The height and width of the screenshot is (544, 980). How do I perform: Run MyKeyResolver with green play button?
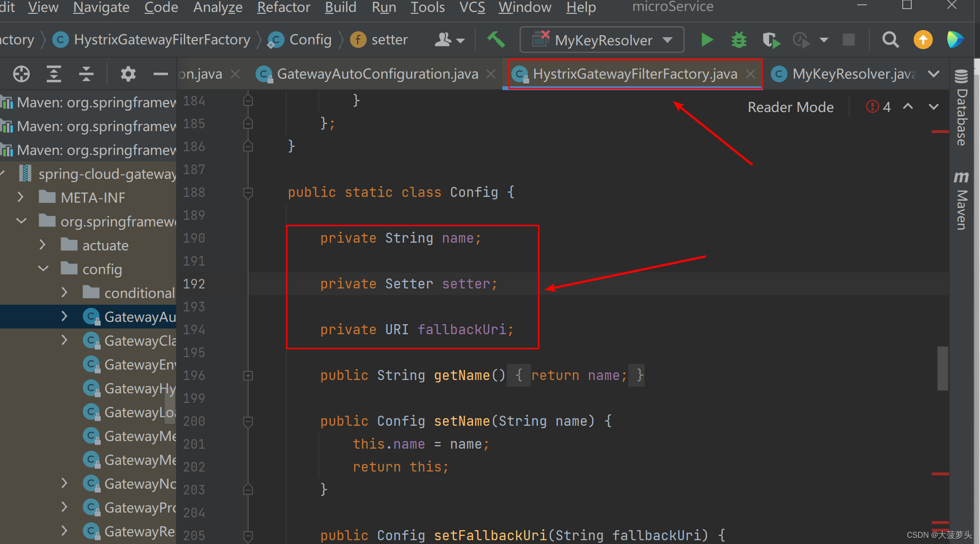point(707,40)
